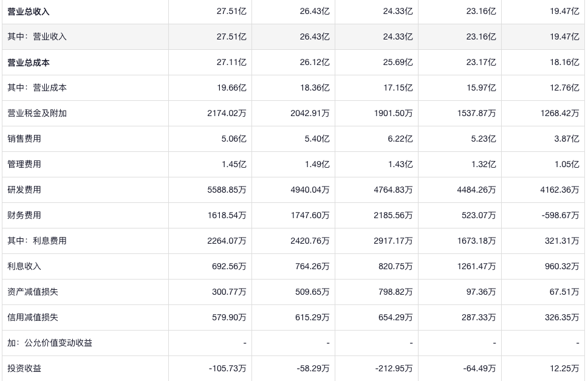Select the -212.95万 investment income value
Image resolution: width=588 pixels, height=381 pixels.
point(393,369)
